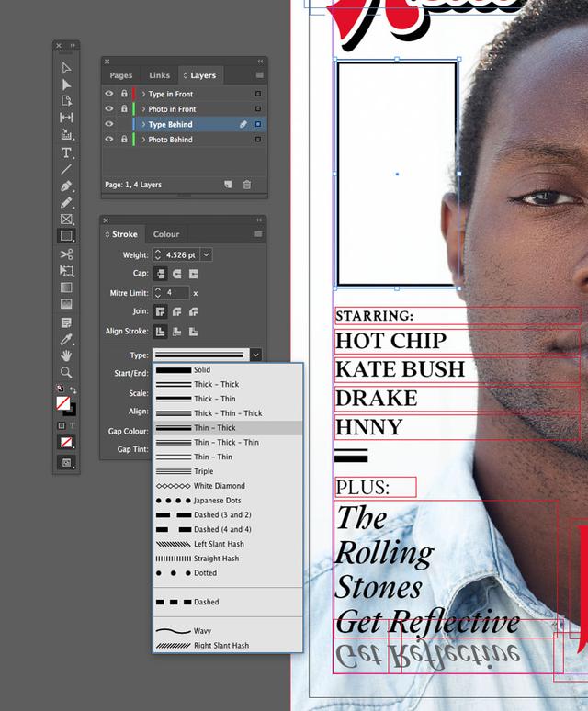Align stroke to centre
The height and width of the screenshot is (711, 588).
tap(161, 332)
